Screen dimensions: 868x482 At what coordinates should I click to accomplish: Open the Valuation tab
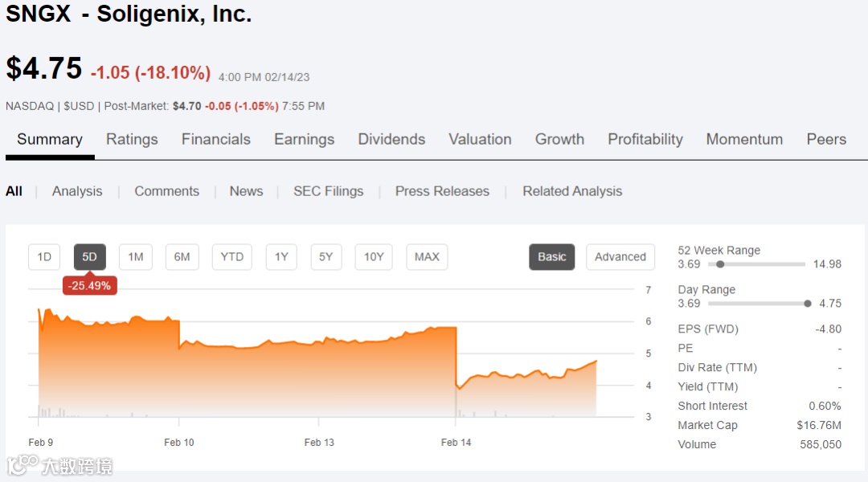[x=480, y=139]
